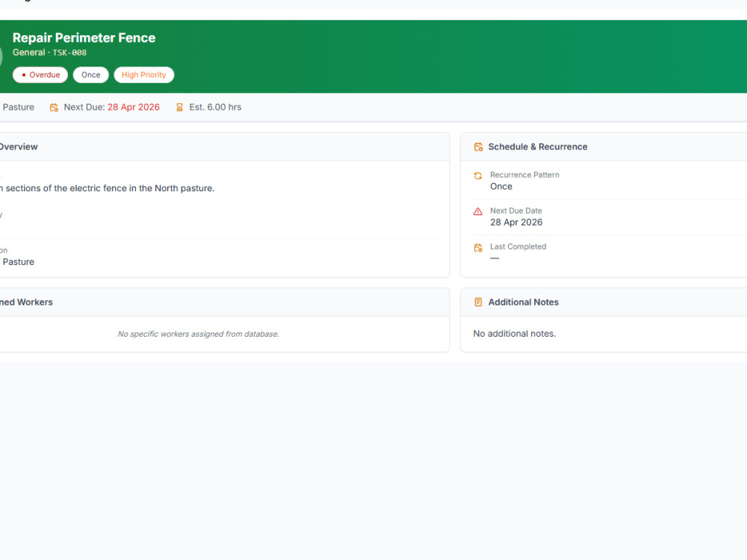Screen dimensions: 747x560
Task: Click the No additional notes text
Action: [514, 334]
